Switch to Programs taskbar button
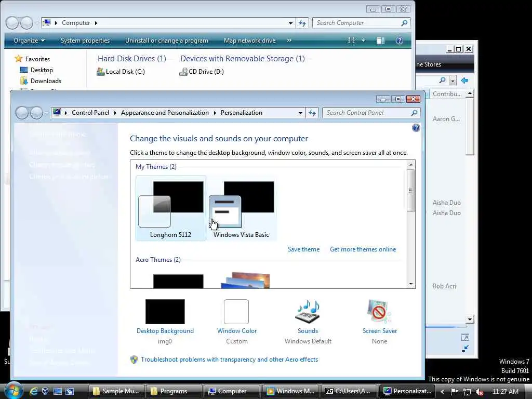Image resolution: width=532 pixels, height=399 pixels. point(175,391)
